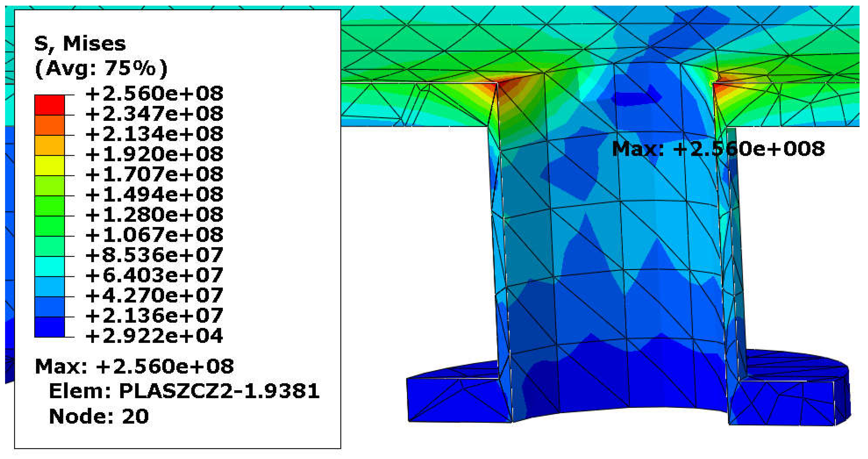This screenshot has height=459, width=868.
Task: Click legend value +2.347e+08
Action: point(154,114)
